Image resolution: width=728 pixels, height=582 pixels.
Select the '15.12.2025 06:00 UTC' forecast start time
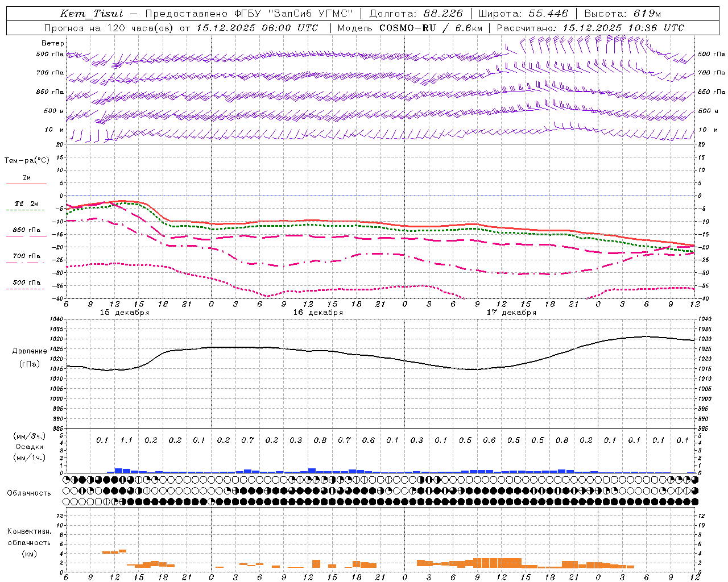tap(257, 28)
